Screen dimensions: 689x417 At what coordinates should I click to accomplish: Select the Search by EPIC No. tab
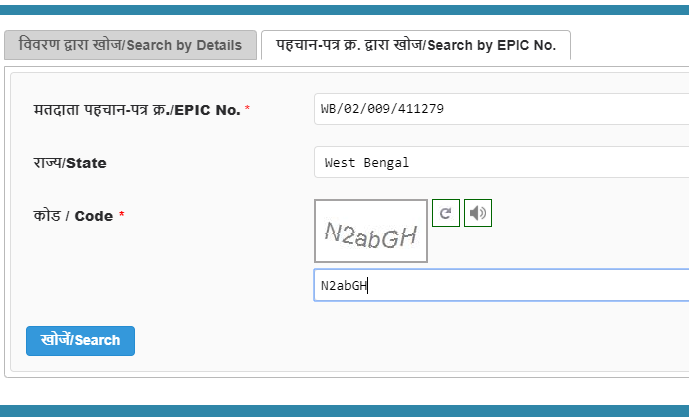pos(416,45)
